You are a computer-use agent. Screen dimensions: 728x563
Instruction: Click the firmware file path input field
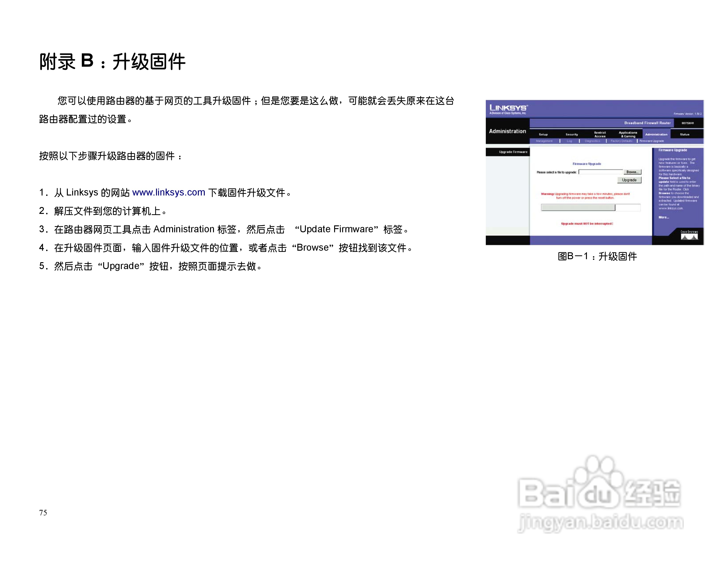click(601, 172)
